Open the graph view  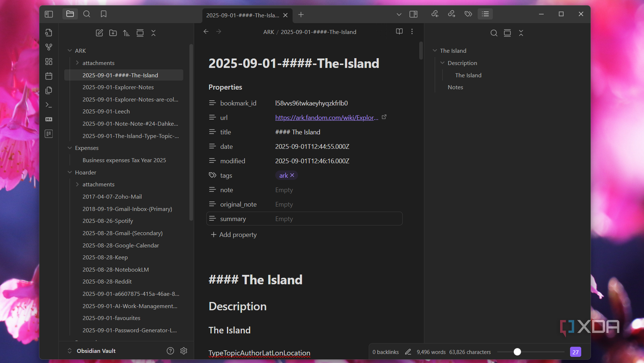click(49, 46)
